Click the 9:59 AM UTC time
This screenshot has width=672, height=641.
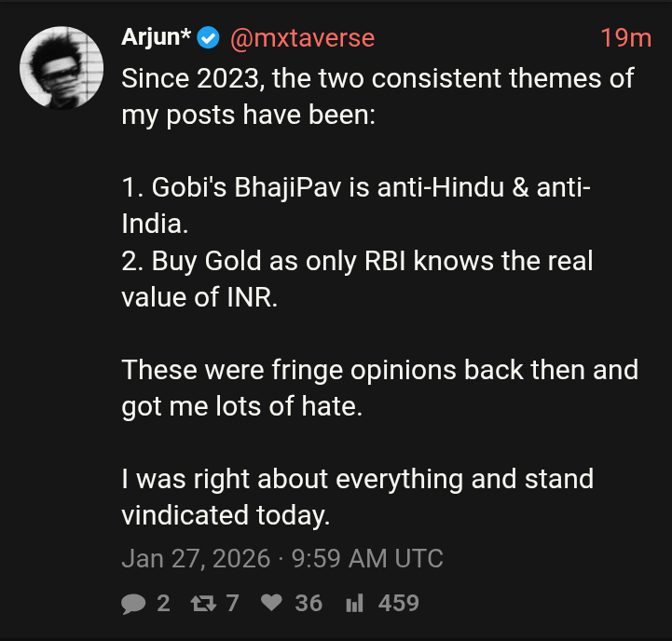(x=367, y=558)
